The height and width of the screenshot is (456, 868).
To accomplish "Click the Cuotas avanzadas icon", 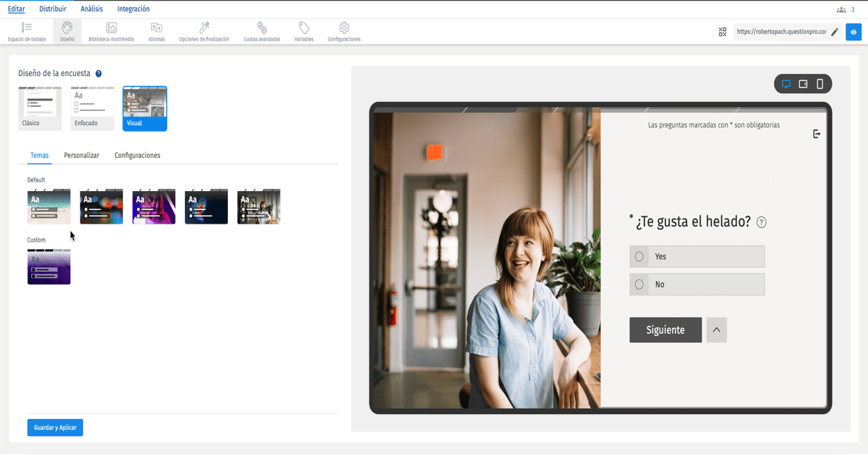I will point(260,30).
